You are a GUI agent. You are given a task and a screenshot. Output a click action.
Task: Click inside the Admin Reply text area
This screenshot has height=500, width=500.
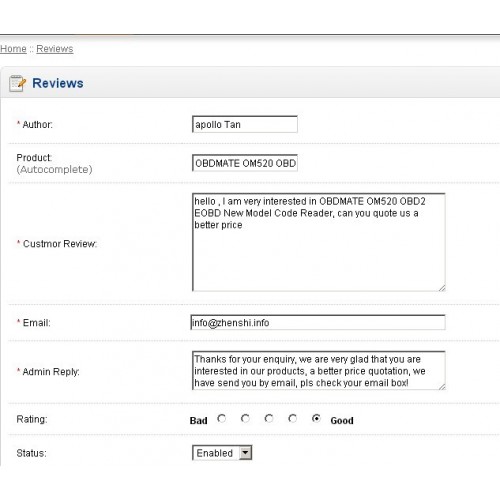[319, 371]
